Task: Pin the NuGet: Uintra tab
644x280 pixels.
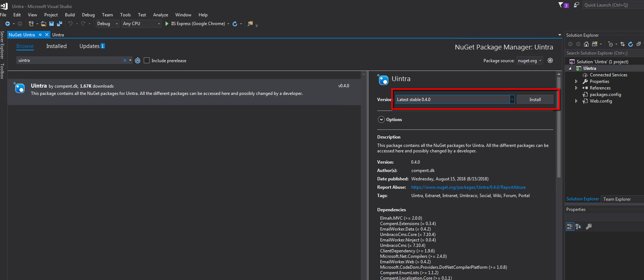Action: coord(40,35)
